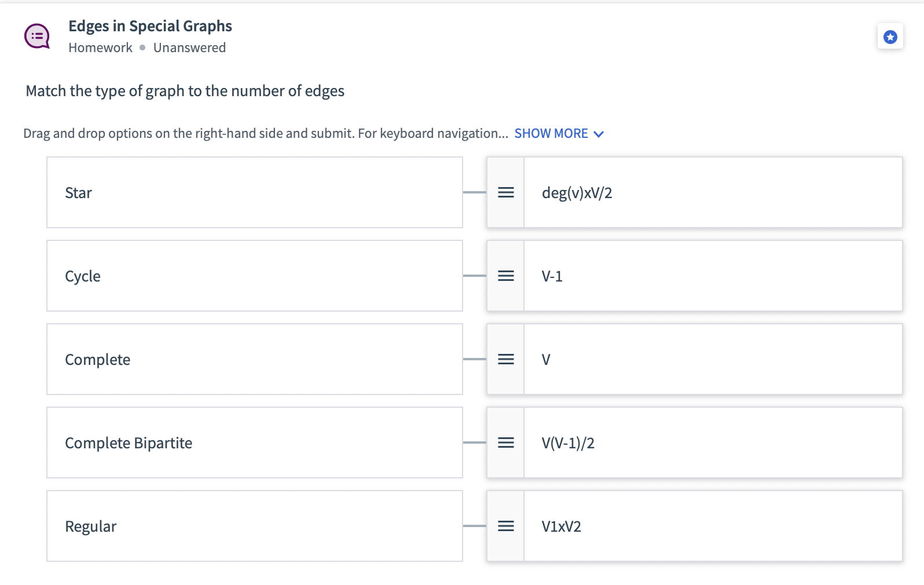Click the blue star bookmark icon
Image resolution: width=924 pixels, height=585 pixels.
click(x=890, y=37)
